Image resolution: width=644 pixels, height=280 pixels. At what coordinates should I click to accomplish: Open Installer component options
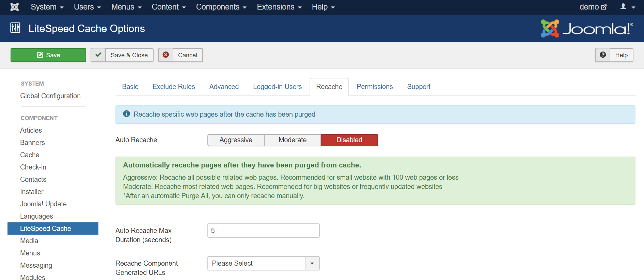(32, 192)
